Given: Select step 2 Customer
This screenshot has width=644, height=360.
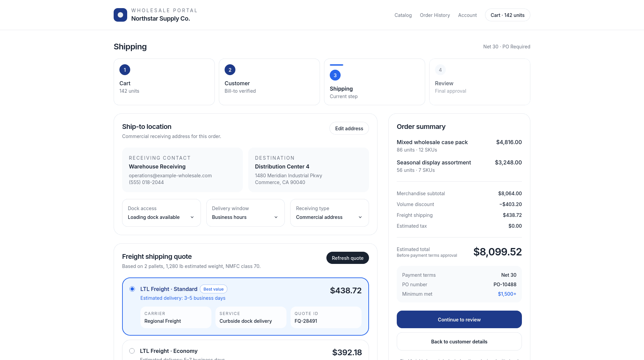Looking at the screenshot, I should (x=269, y=82).
